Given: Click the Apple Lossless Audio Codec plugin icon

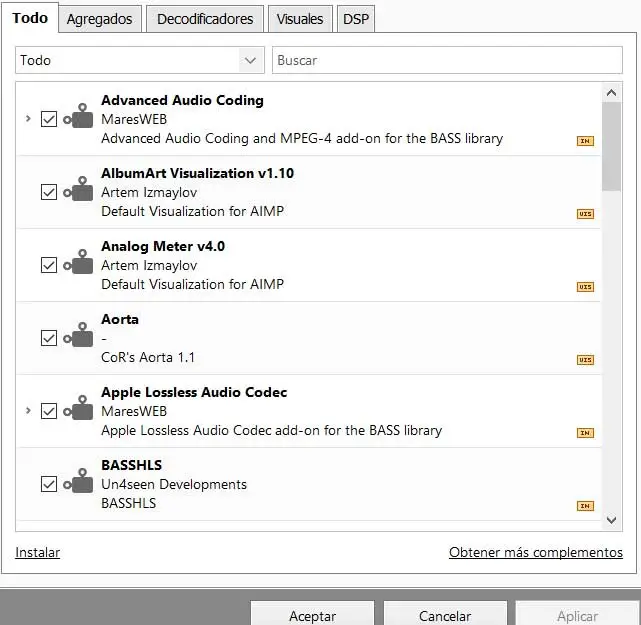Looking at the screenshot, I should 78,408.
